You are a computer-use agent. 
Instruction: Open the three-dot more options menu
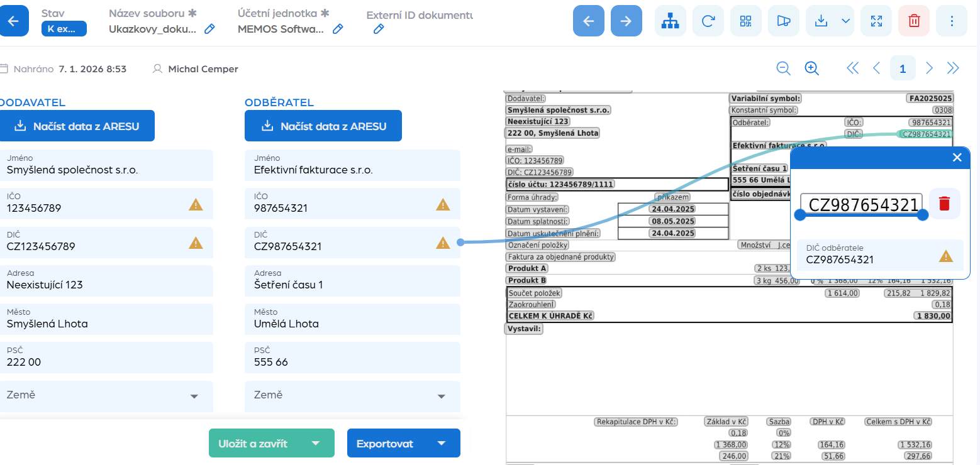(952, 21)
